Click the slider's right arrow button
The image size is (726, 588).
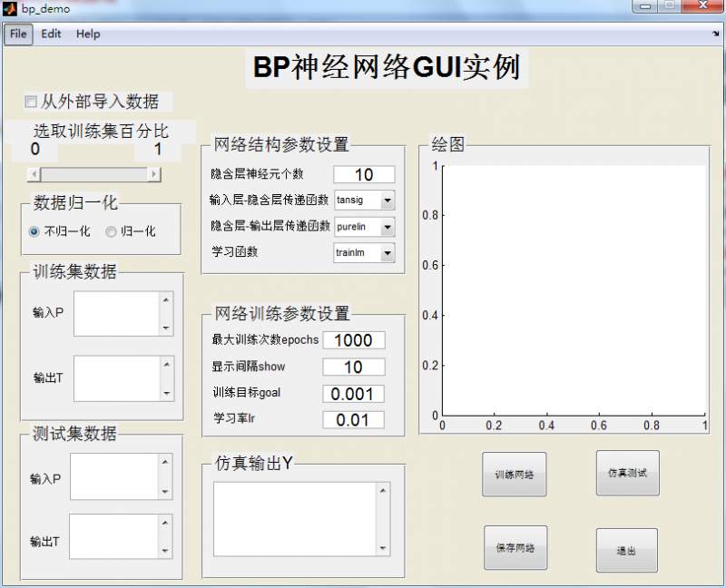(154, 174)
